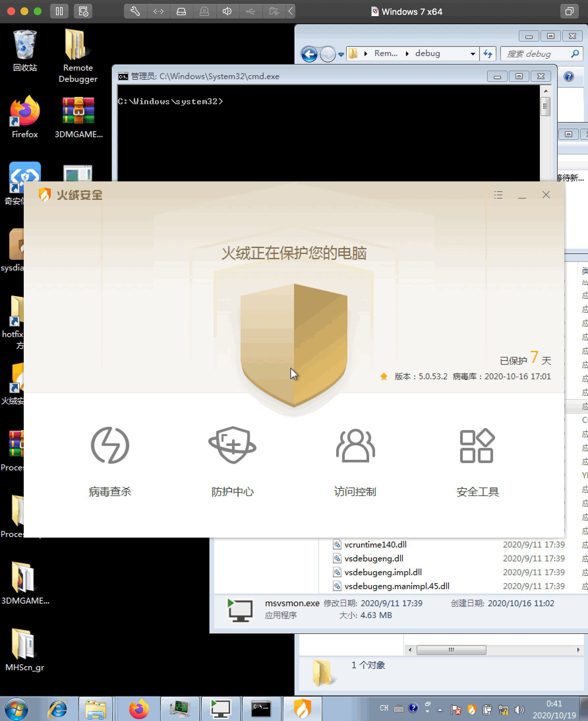588x721 pixels.
Task: Select the file vcruntime140.dll
Action: pyautogui.click(x=375, y=545)
